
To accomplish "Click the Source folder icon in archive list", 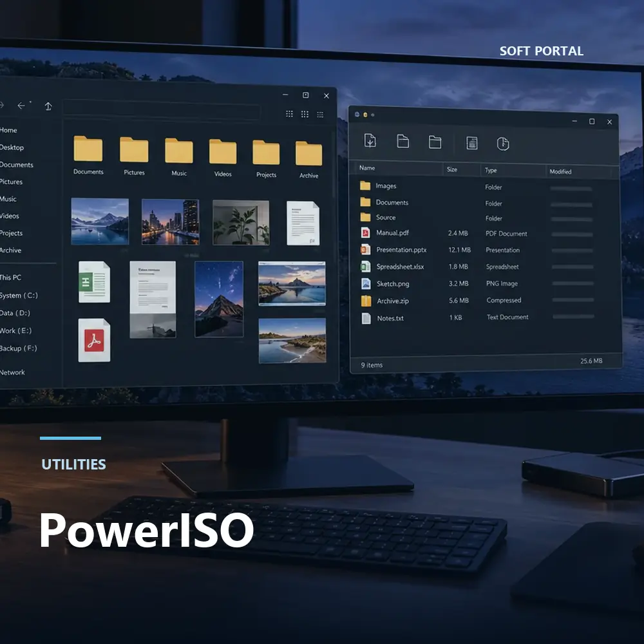I will click(x=365, y=217).
